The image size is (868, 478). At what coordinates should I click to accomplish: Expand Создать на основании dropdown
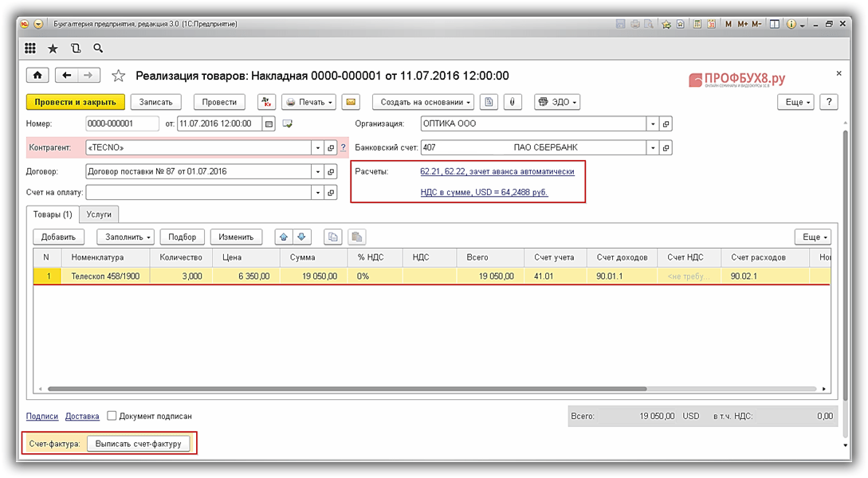[x=422, y=102]
